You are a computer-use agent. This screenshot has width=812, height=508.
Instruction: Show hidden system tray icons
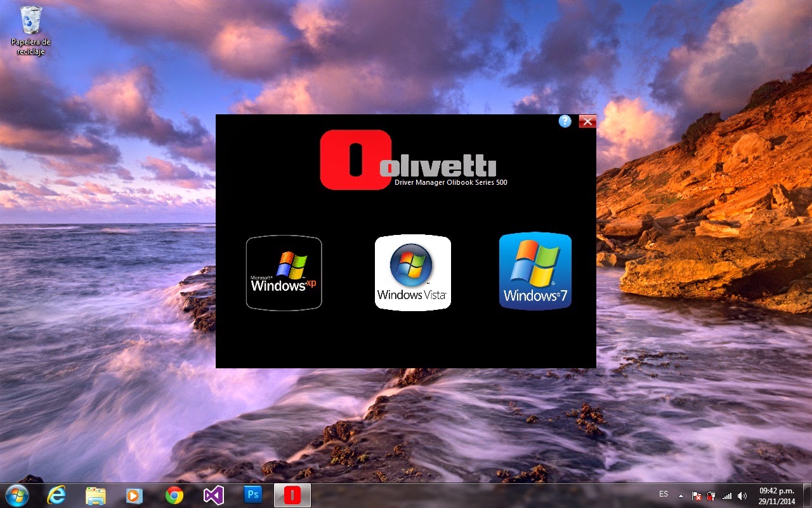coord(681,496)
